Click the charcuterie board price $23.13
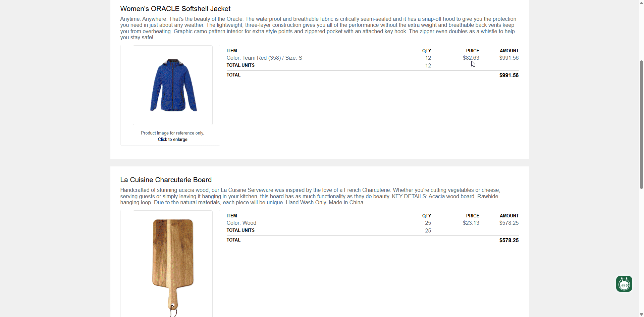 point(471,223)
